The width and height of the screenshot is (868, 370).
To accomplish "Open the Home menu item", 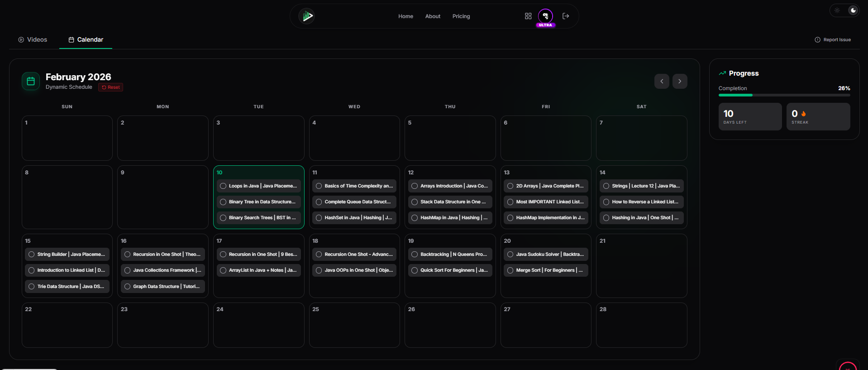I will (405, 16).
